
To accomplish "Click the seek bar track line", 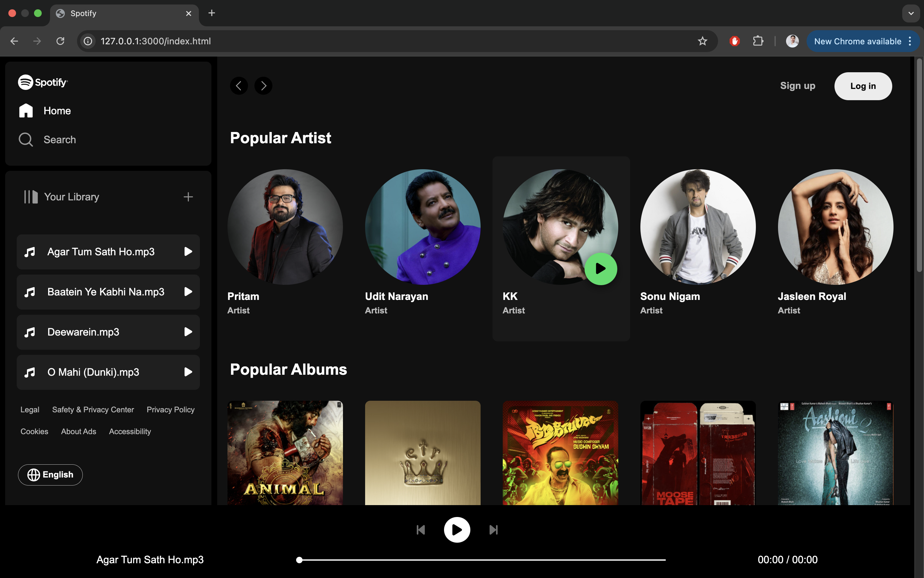I will [481, 560].
